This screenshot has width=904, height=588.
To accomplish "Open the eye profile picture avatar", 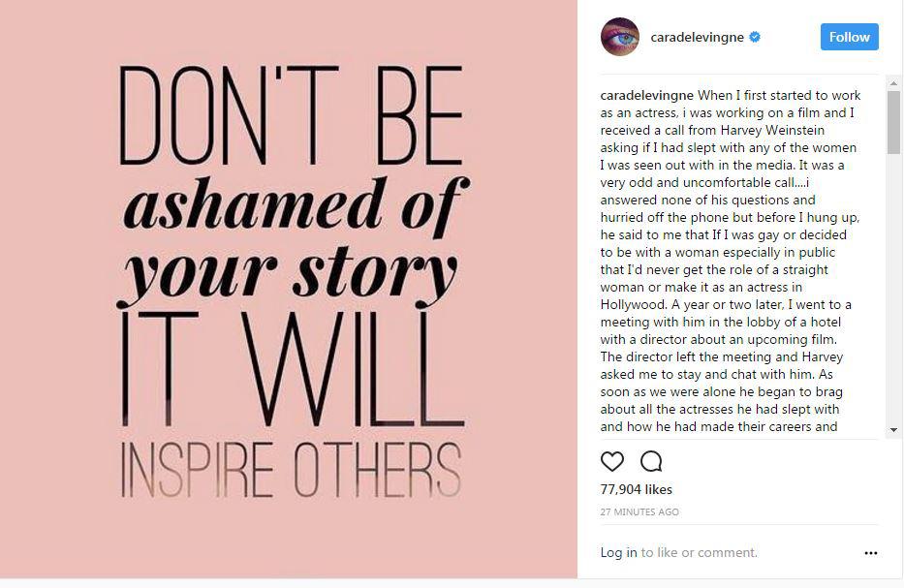I will click(620, 37).
